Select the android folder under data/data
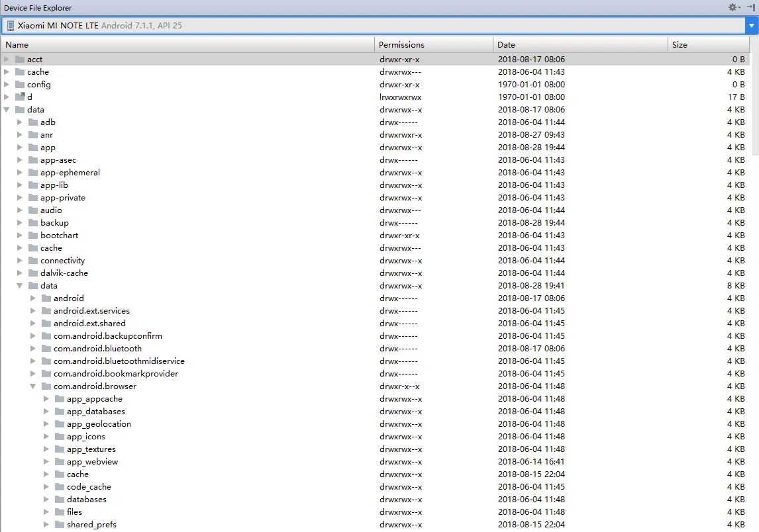 point(375,298)
